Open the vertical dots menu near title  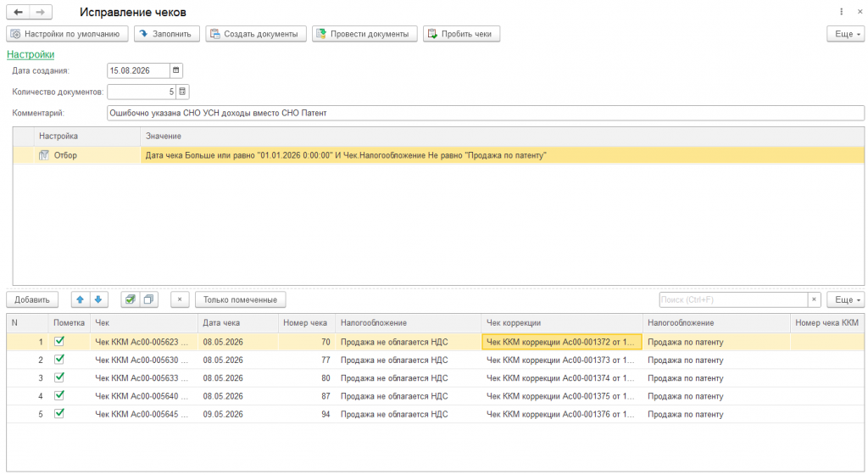(x=842, y=12)
